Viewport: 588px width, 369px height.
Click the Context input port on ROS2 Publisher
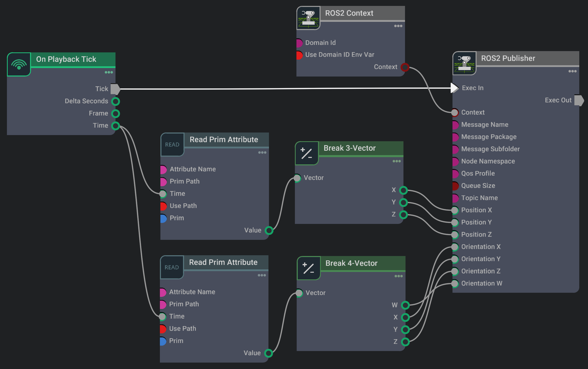click(455, 112)
